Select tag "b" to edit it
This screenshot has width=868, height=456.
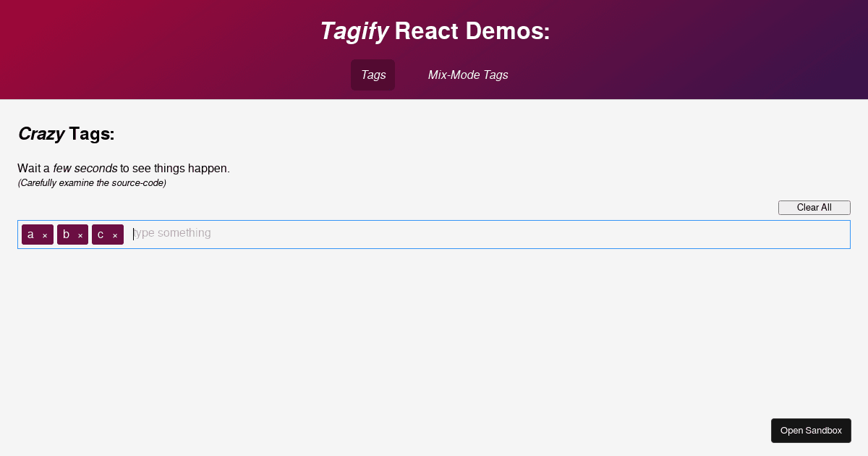coord(65,234)
